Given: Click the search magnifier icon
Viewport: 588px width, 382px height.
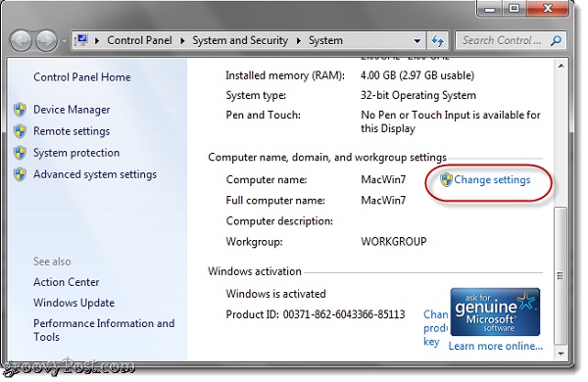Looking at the screenshot, I should pyautogui.click(x=556, y=40).
